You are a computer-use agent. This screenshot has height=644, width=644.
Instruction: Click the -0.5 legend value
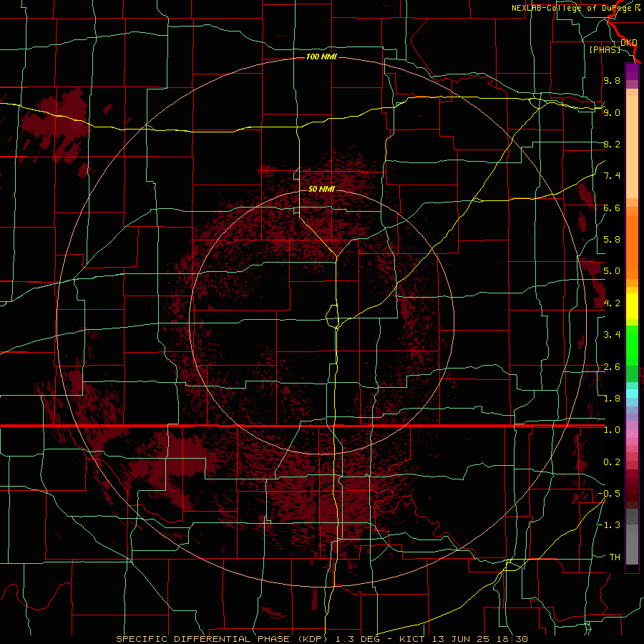click(x=609, y=493)
